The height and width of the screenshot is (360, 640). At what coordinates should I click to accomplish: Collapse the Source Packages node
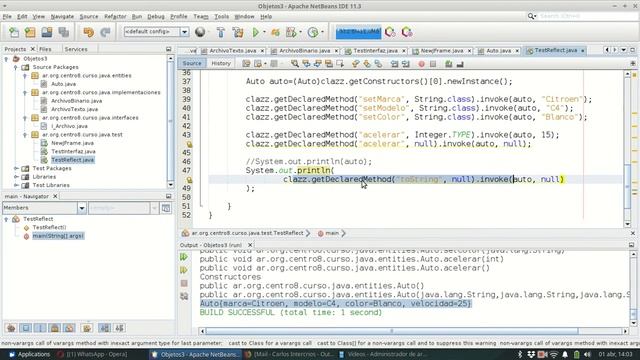coord(16,67)
